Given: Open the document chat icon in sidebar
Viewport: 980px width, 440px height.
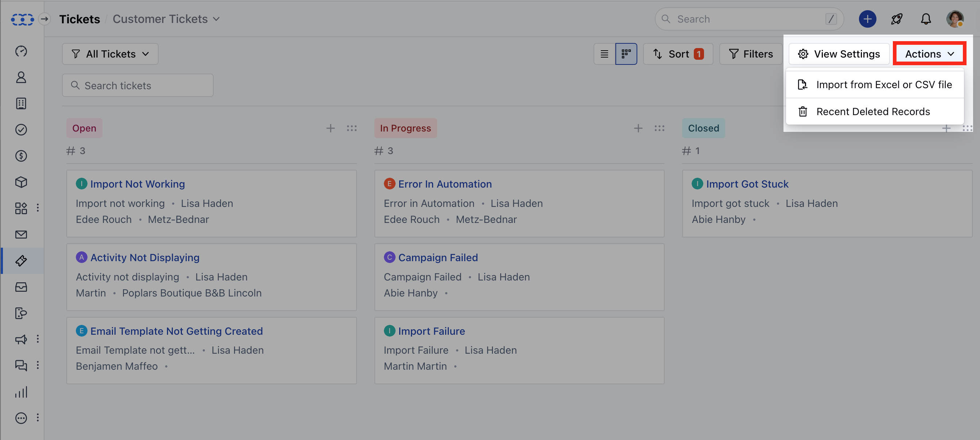Looking at the screenshot, I should pos(21,313).
